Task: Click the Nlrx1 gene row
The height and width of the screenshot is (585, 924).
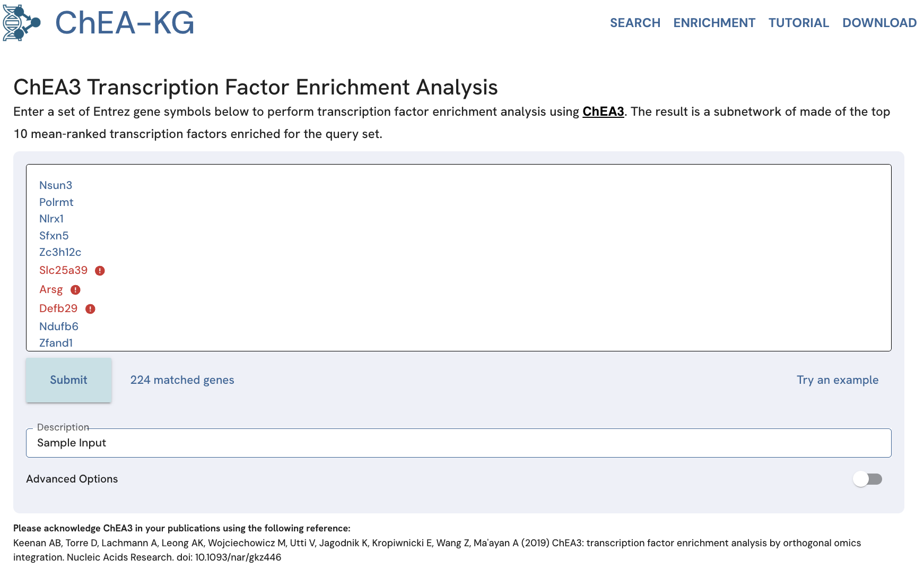Action: 51,219
